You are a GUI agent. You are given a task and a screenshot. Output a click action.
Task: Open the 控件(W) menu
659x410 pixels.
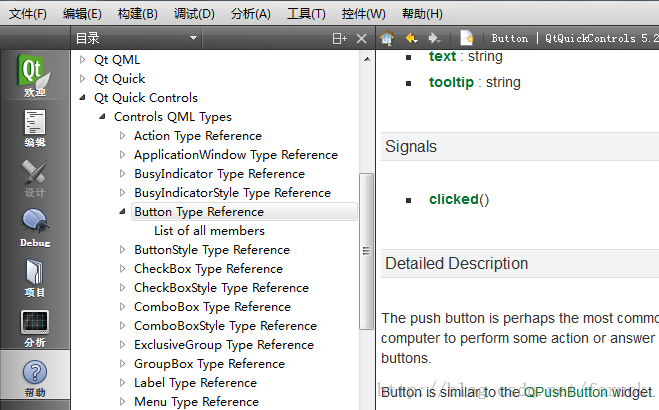364,14
